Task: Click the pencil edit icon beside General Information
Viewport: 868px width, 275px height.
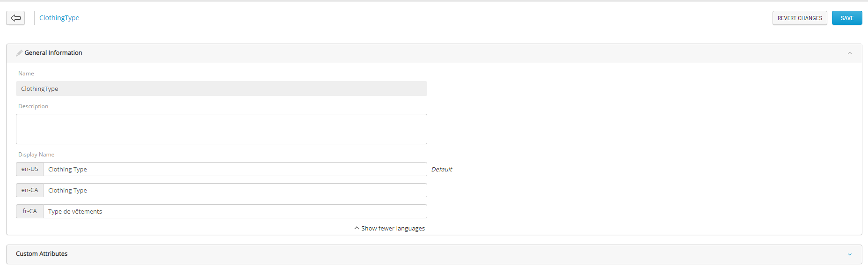Action: click(x=19, y=52)
